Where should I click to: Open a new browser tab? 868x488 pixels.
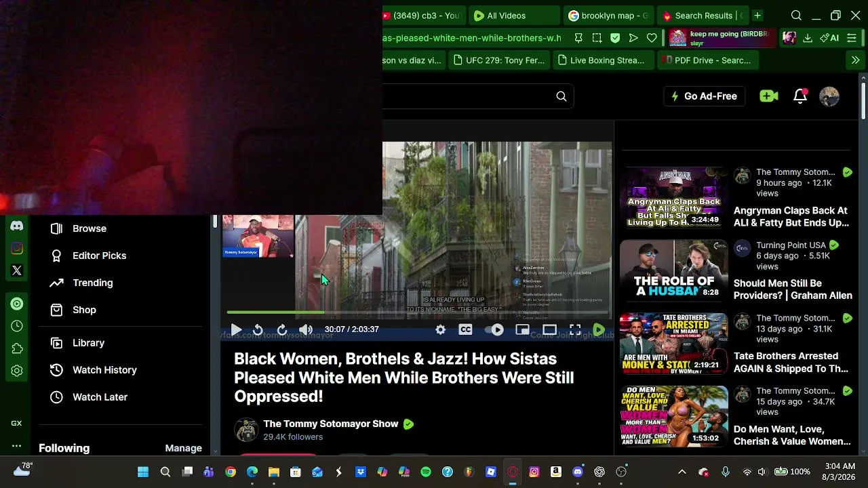[x=757, y=16]
